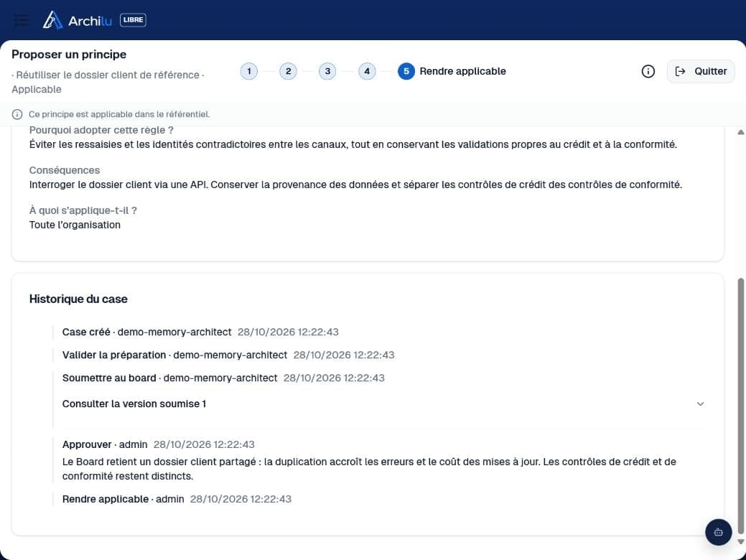Click the Historique du case heading
Viewport: 746px width, 560px height.
pyautogui.click(x=78, y=299)
